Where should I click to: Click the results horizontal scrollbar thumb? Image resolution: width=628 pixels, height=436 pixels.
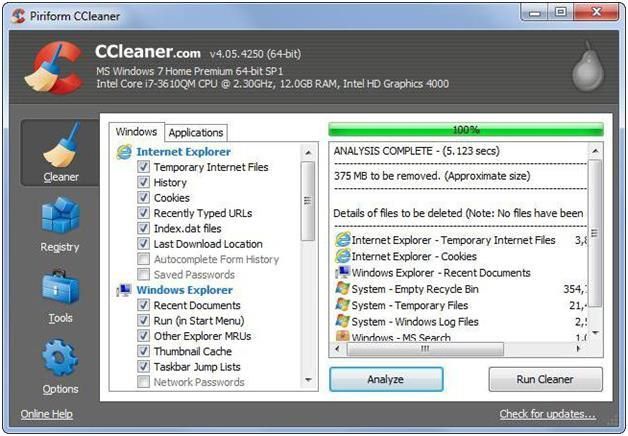[425, 349]
